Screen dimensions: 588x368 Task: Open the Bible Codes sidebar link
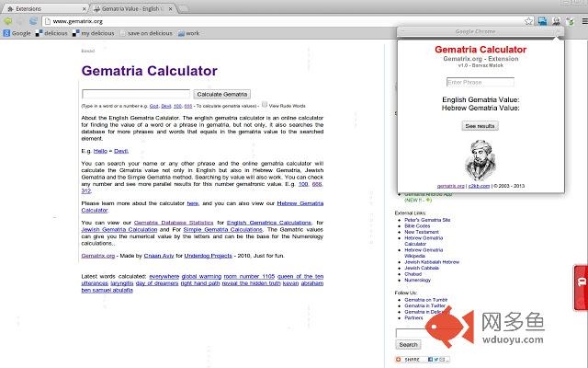point(417,226)
